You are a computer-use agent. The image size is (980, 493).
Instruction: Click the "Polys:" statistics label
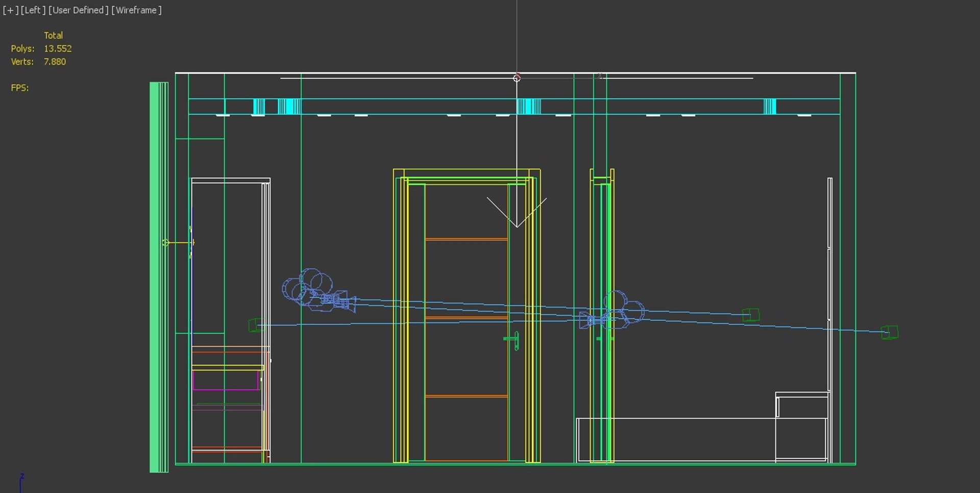(22, 49)
